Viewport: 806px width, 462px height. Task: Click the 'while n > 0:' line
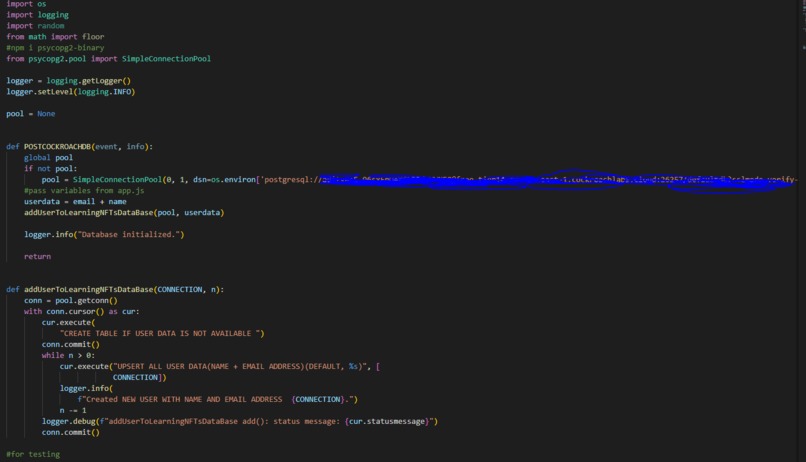click(x=68, y=356)
